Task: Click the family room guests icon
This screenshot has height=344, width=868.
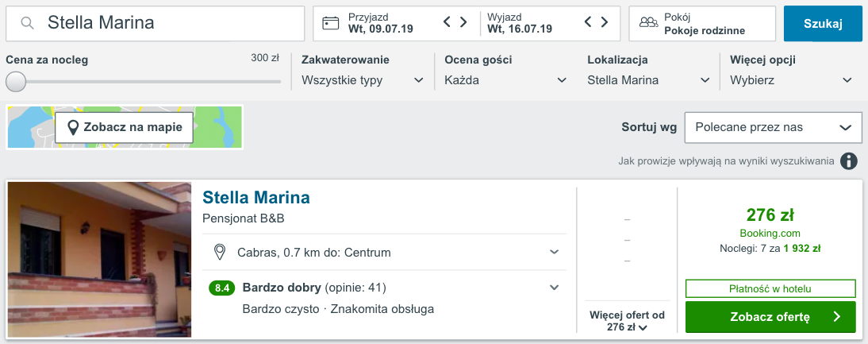Action: [x=648, y=23]
